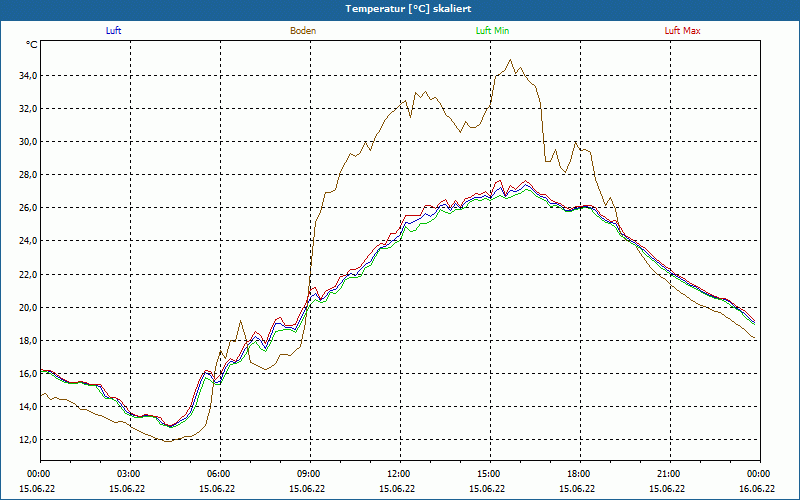Click the "16.06.22" date label

(757, 489)
